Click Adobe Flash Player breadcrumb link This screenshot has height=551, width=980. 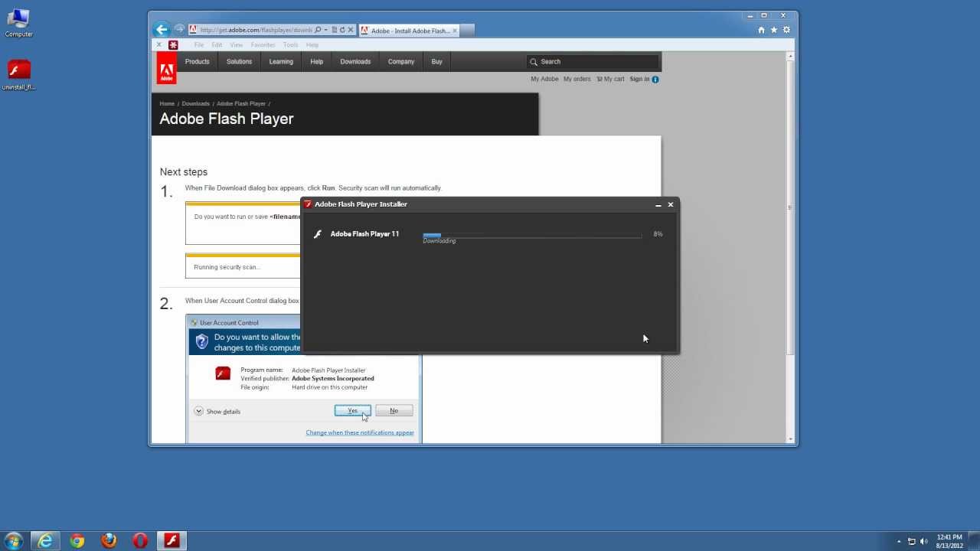(x=241, y=103)
